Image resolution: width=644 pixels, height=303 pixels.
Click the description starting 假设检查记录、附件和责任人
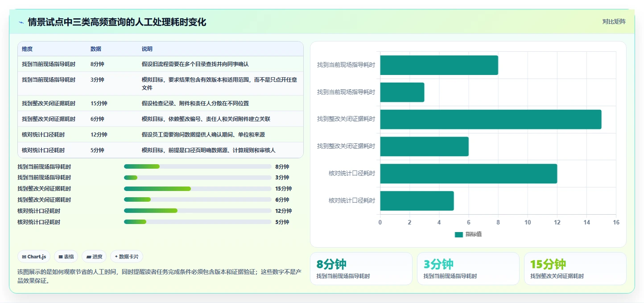point(195,103)
